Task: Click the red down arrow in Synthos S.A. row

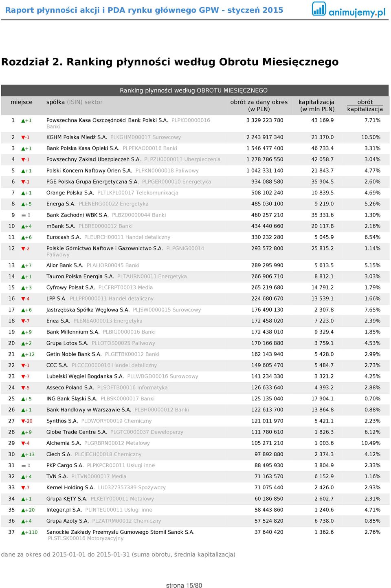Action: pos(23,421)
